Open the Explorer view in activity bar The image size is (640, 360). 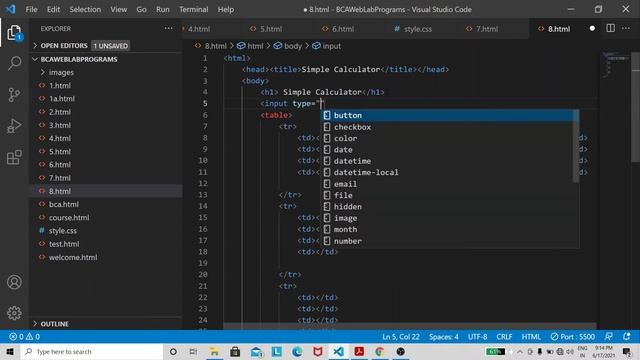[14, 33]
